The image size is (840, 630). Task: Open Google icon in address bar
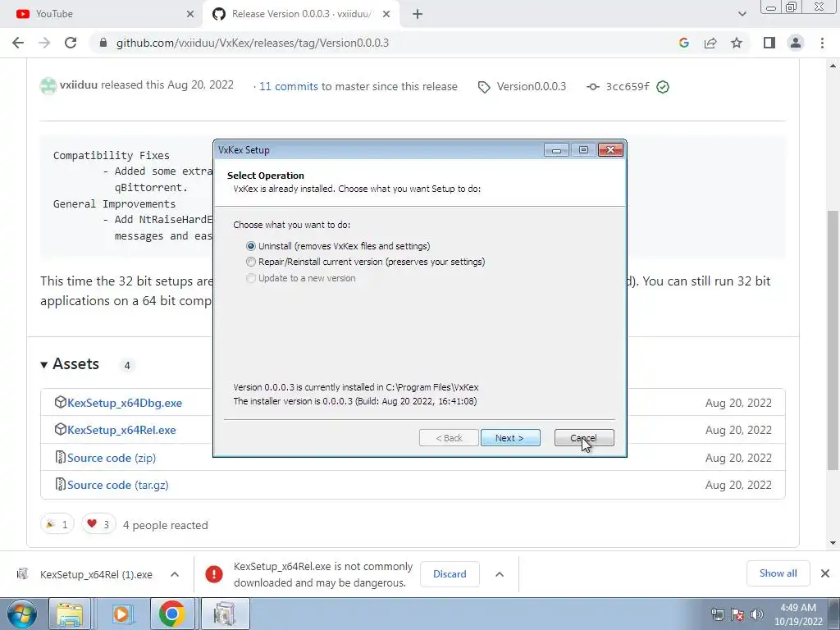click(x=683, y=43)
